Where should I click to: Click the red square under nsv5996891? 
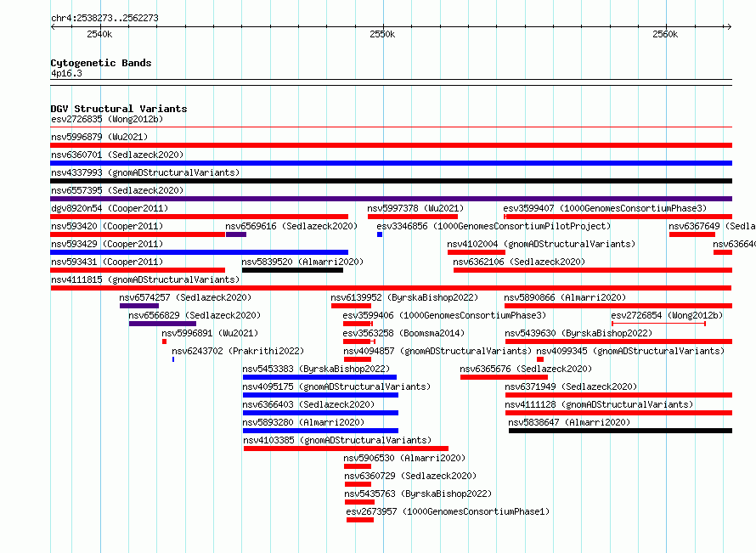(x=165, y=341)
